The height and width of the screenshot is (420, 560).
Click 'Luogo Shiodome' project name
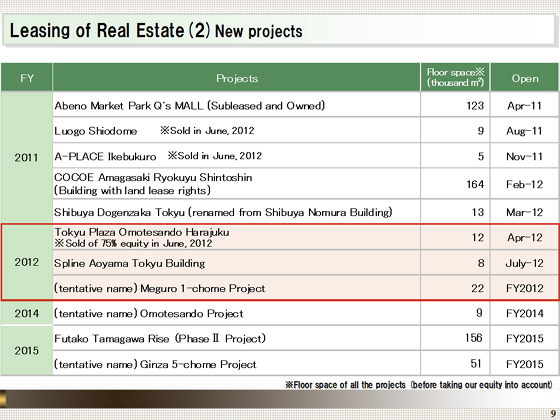(x=95, y=131)
